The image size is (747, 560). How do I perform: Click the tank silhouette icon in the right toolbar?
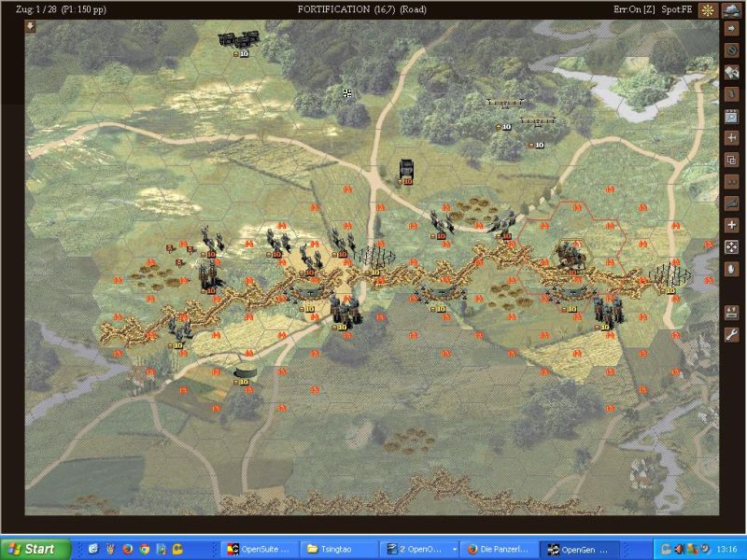[x=731, y=203]
